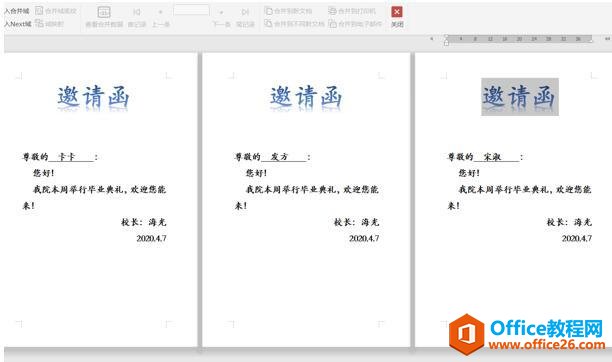The width and height of the screenshot is (612, 362).
Task: Click the Insert Merge Field (插入合并域) button
Action: 16,11
